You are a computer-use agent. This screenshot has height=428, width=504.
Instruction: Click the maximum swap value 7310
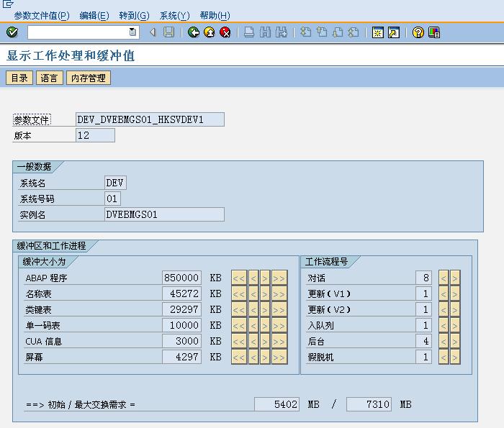[x=369, y=404]
